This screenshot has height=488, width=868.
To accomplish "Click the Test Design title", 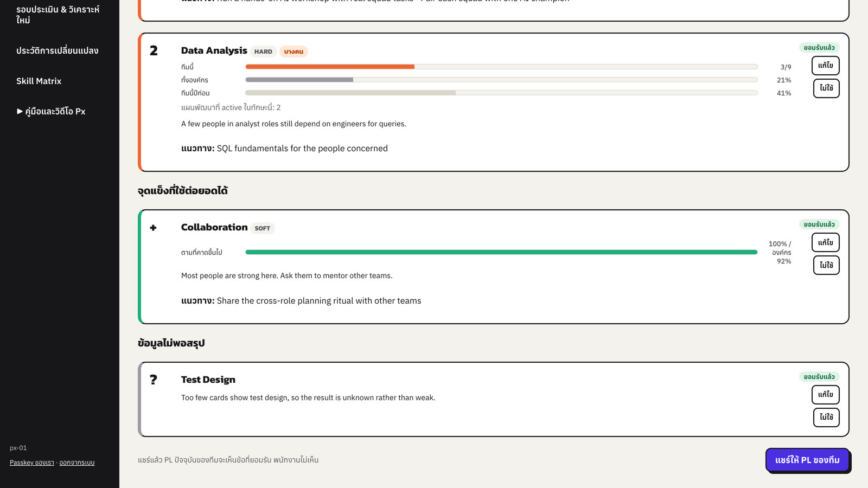I will 208,380.
